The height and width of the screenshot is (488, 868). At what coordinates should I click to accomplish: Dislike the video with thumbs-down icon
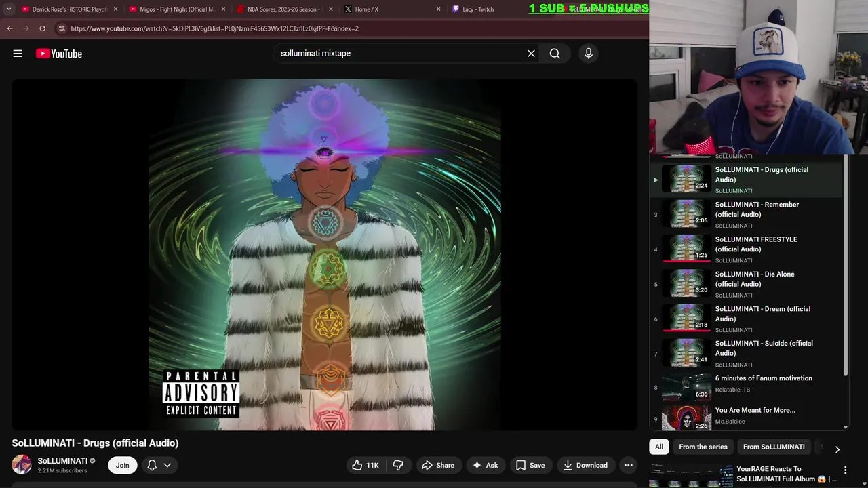point(398,465)
